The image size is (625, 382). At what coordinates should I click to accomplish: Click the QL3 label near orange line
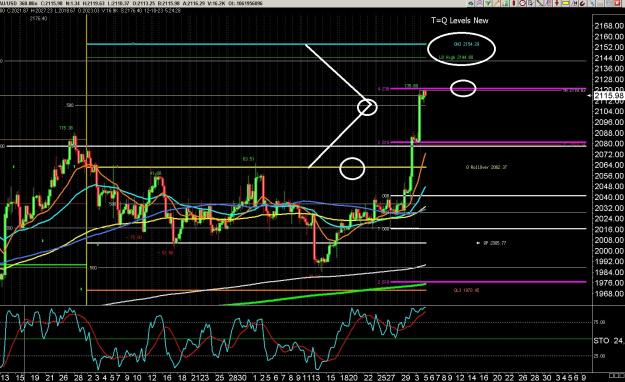coord(466,290)
